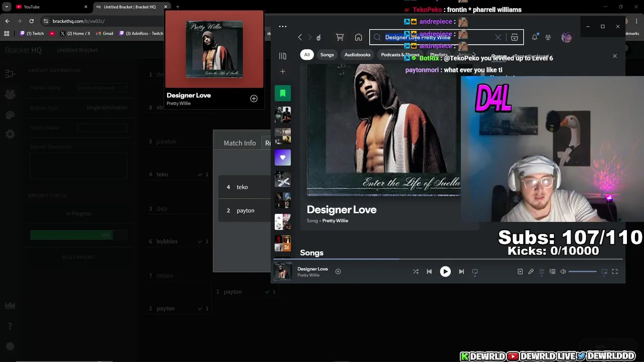The height and width of the screenshot is (362, 644).
Task: Toggle shuffle in Spotify player
Action: [416, 271]
